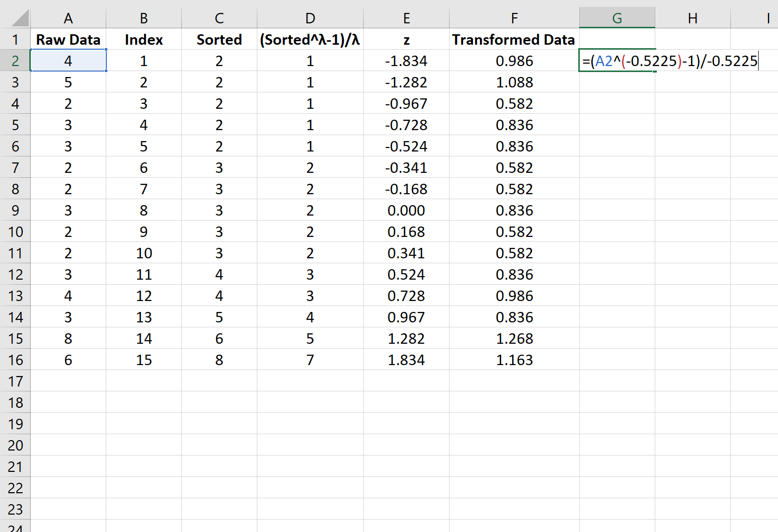Image resolution: width=778 pixels, height=532 pixels.
Task: Select column H header
Action: pos(693,18)
